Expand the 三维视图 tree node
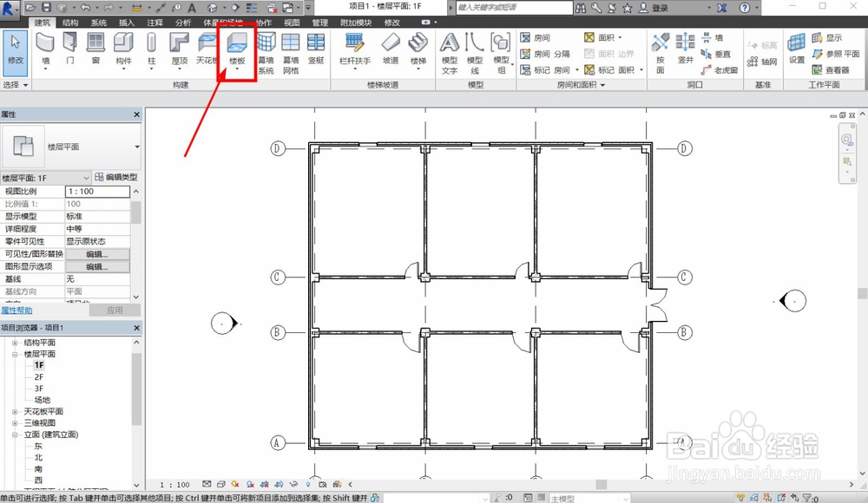Image resolution: width=868 pixels, height=503 pixels. pyautogui.click(x=15, y=423)
